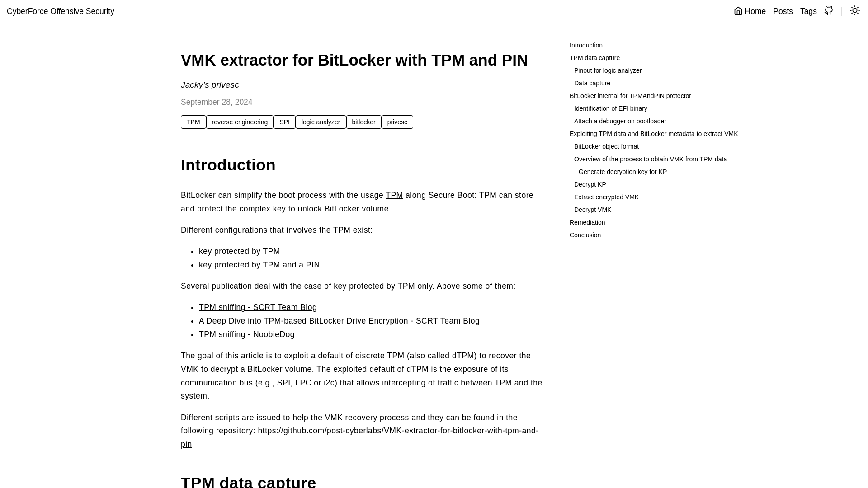Navigate to the Tags menu item

tap(808, 11)
